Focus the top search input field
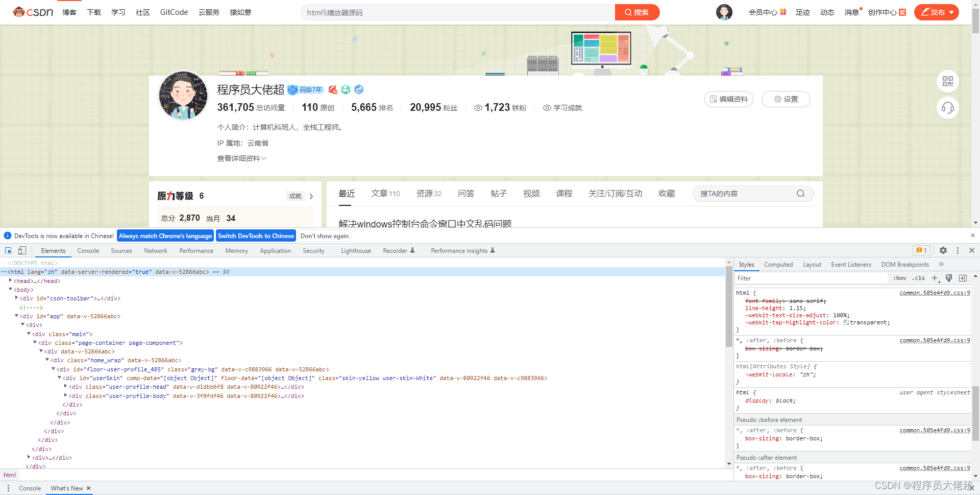 tap(458, 12)
